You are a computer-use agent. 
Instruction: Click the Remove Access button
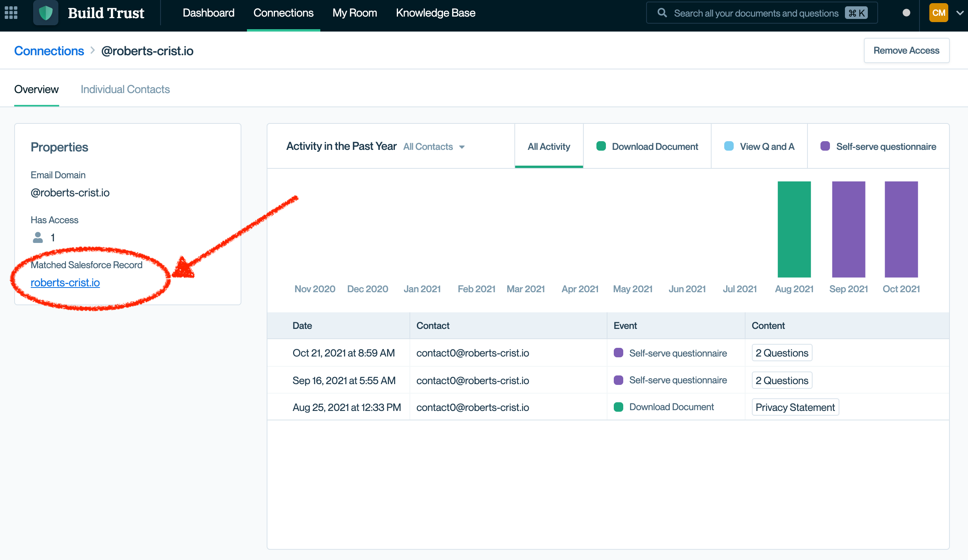click(x=906, y=50)
